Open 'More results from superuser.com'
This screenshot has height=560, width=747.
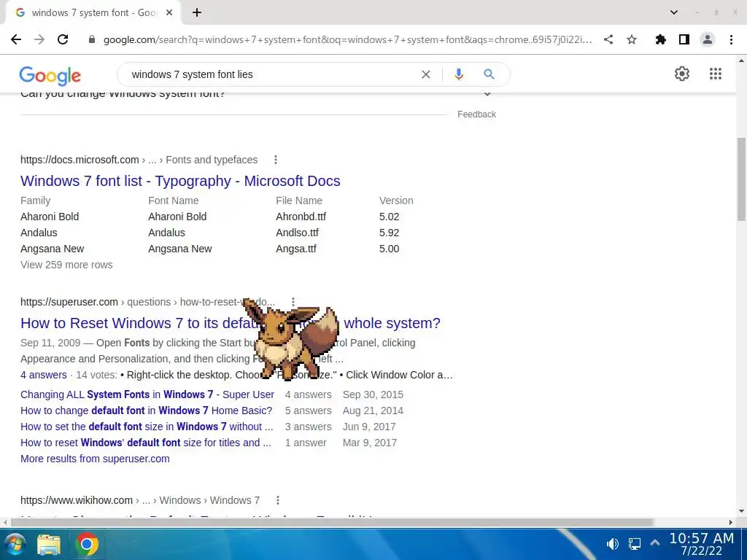(95, 459)
